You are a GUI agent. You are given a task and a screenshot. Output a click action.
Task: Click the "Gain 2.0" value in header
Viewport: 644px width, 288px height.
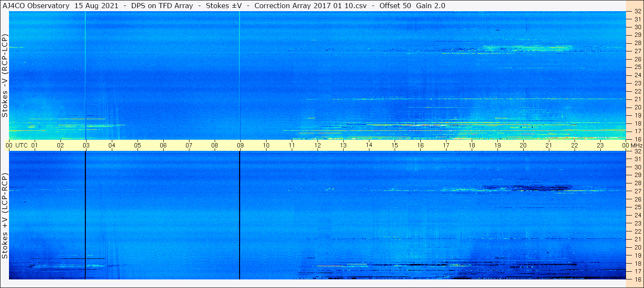click(x=431, y=6)
